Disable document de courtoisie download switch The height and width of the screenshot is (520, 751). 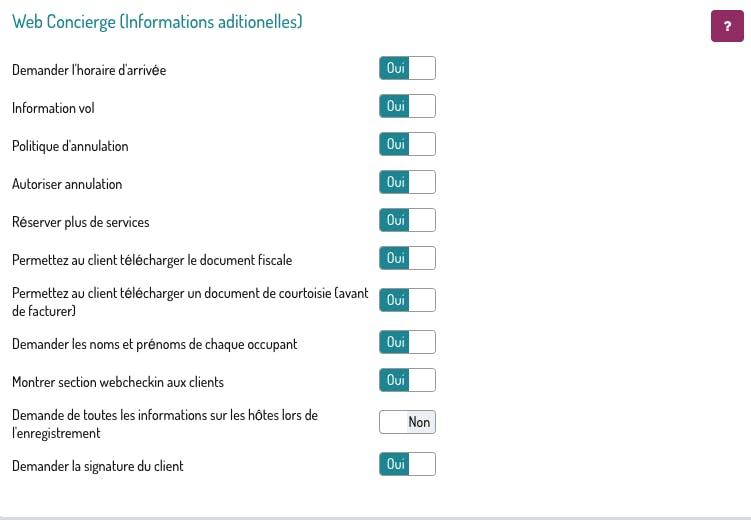pyautogui.click(x=407, y=300)
